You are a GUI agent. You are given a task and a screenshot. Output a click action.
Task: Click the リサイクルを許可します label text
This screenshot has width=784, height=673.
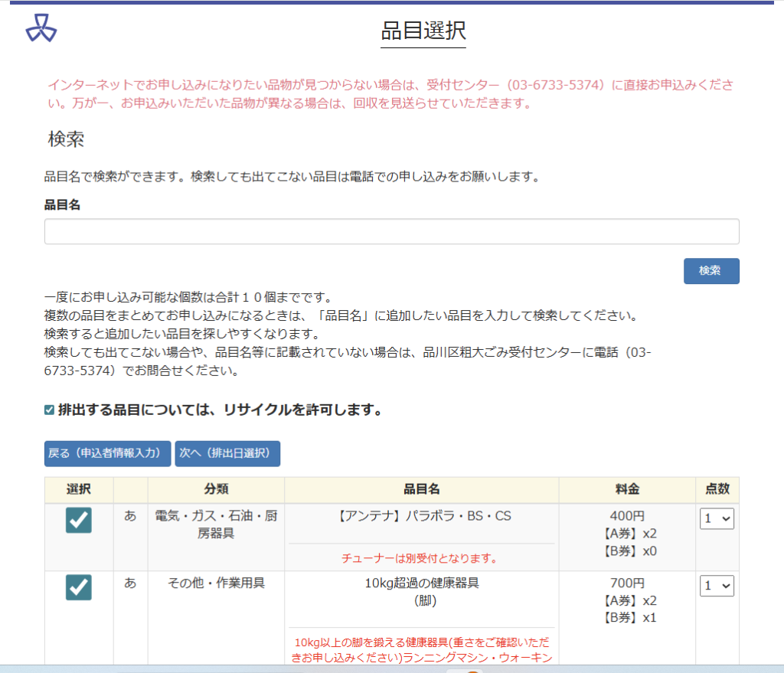pyautogui.click(x=220, y=410)
